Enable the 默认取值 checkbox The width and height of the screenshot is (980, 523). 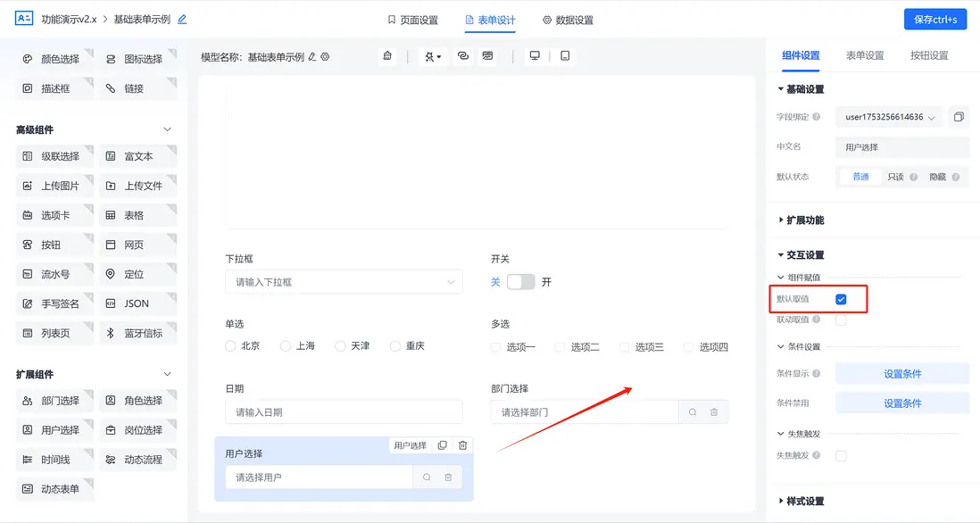coord(843,300)
